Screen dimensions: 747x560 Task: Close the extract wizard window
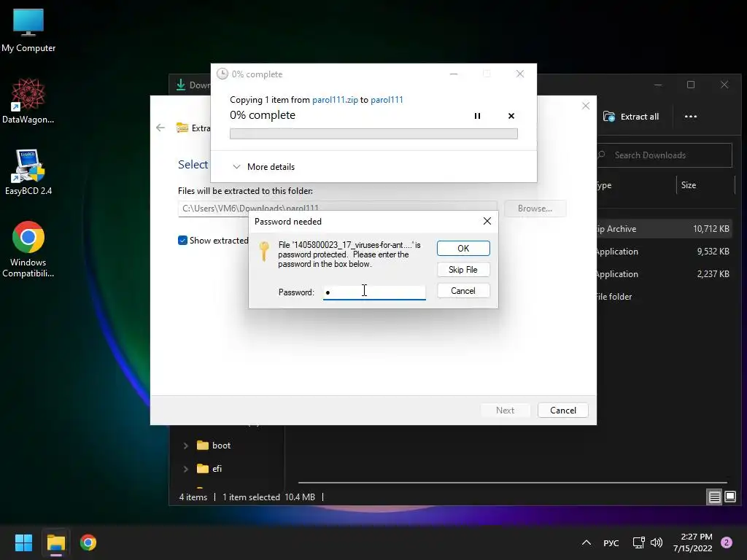(x=586, y=106)
